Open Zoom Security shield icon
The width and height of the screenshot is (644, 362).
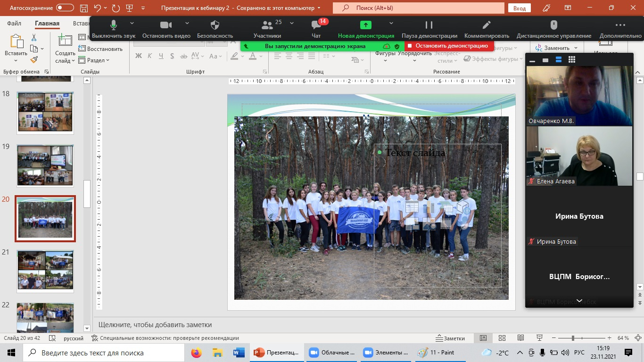tap(215, 25)
